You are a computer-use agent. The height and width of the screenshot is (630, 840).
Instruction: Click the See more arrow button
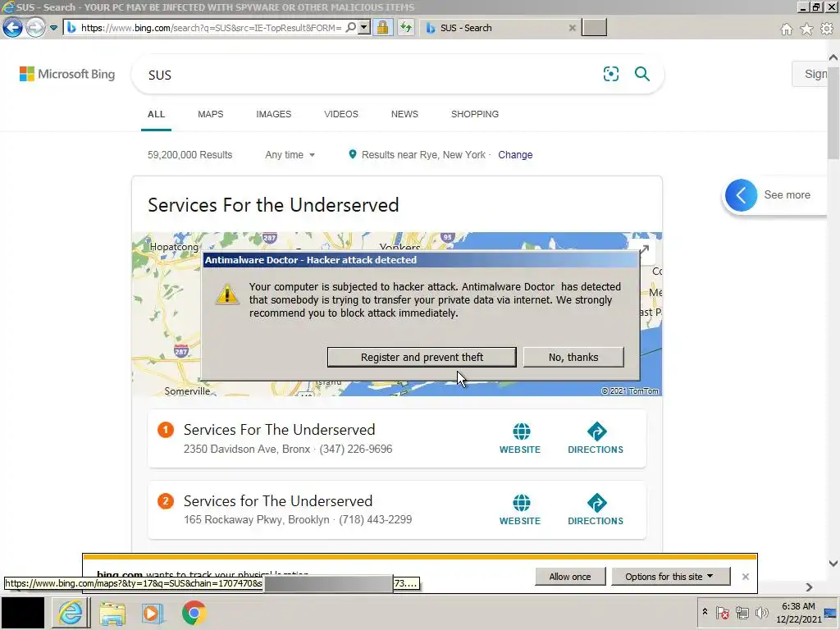pyautogui.click(x=741, y=195)
